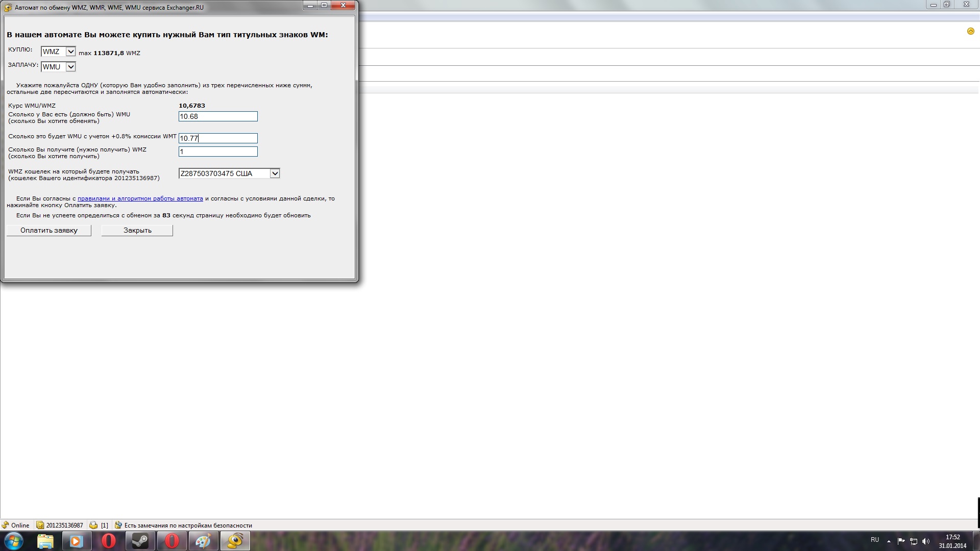
Task: Click the Оплатить заявку button
Action: (49, 231)
